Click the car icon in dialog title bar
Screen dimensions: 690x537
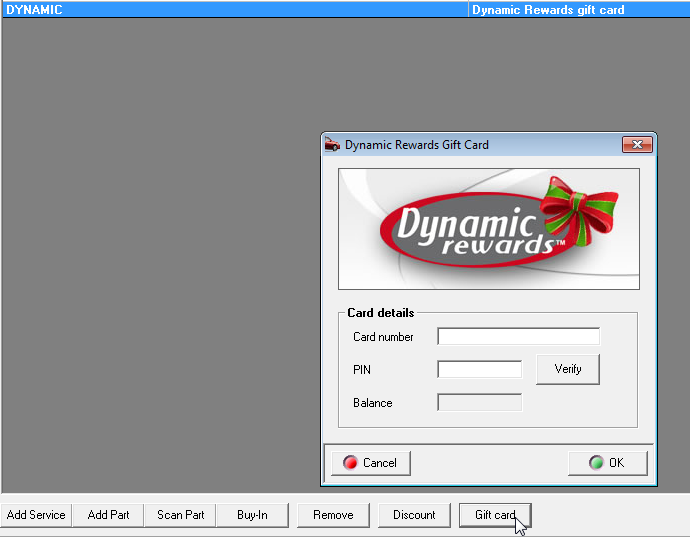click(332, 144)
